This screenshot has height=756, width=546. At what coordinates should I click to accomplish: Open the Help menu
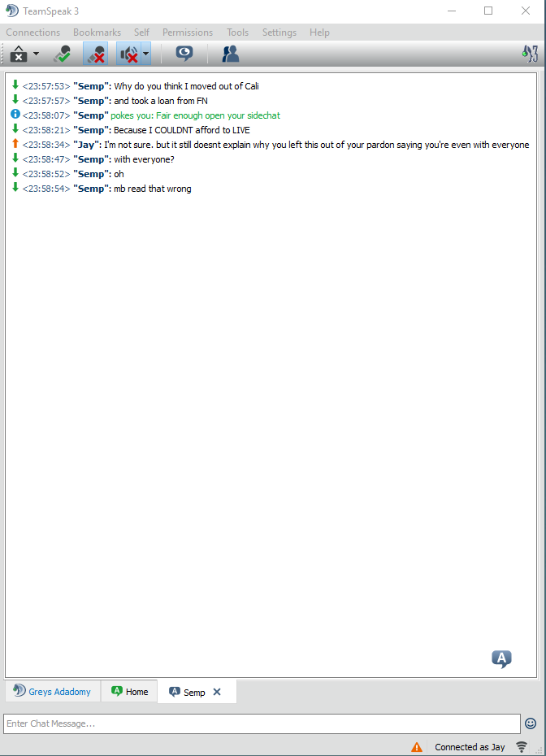[319, 33]
